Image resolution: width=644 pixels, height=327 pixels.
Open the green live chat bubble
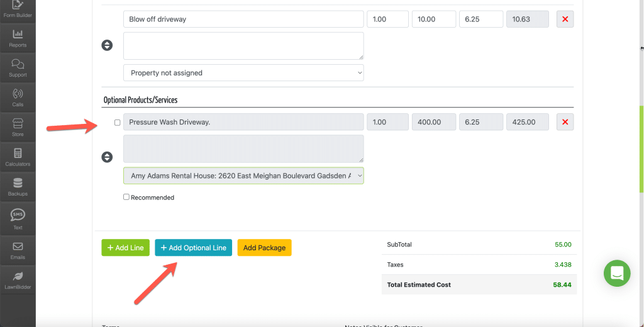[617, 273]
